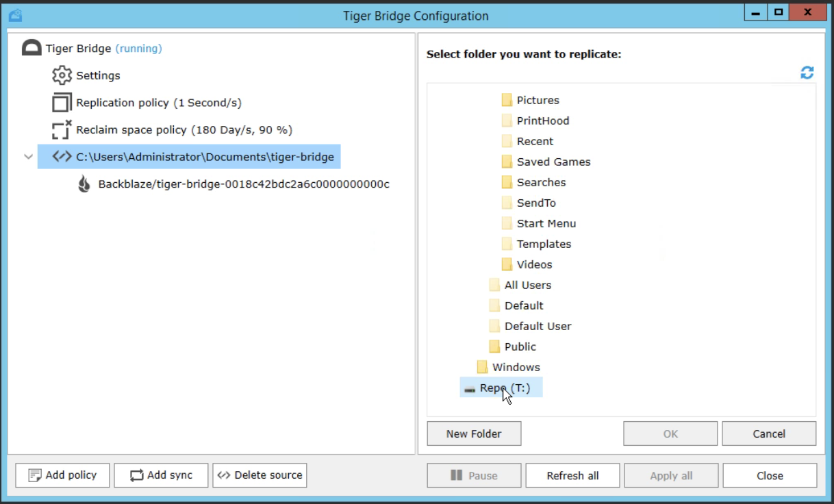Choose the Start Menu folder name
834x504 pixels.
tap(546, 223)
